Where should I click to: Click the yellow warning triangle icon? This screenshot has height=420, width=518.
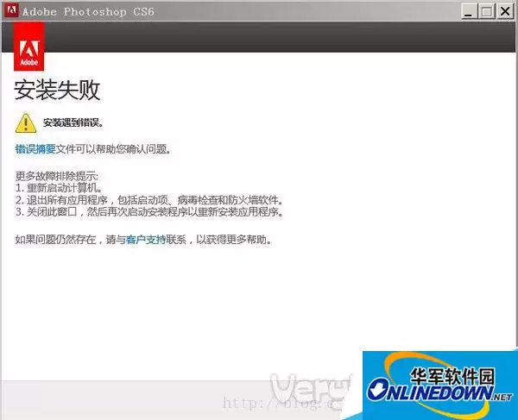pyautogui.click(x=26, y=123)
